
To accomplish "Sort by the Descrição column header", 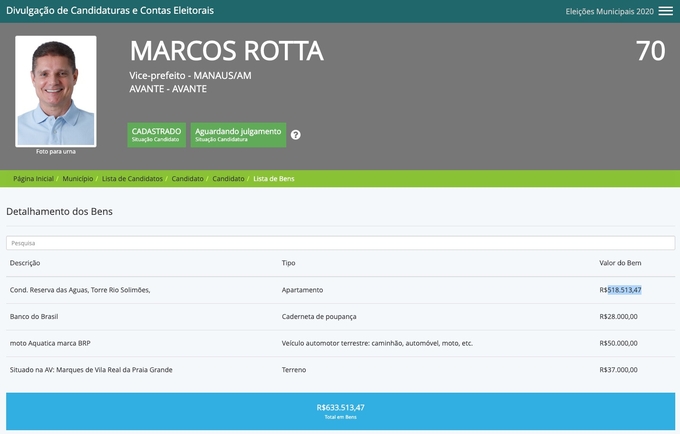I will [25, 263].
